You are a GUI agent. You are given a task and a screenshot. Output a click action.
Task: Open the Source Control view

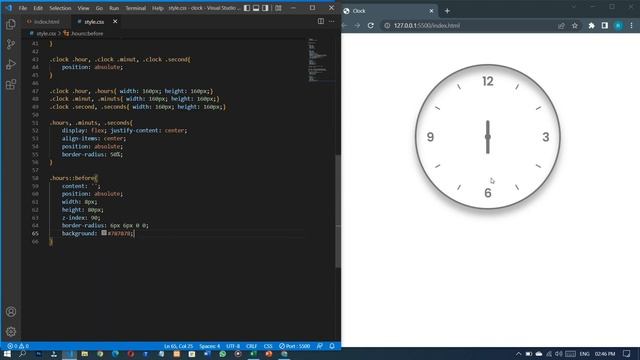11,44
